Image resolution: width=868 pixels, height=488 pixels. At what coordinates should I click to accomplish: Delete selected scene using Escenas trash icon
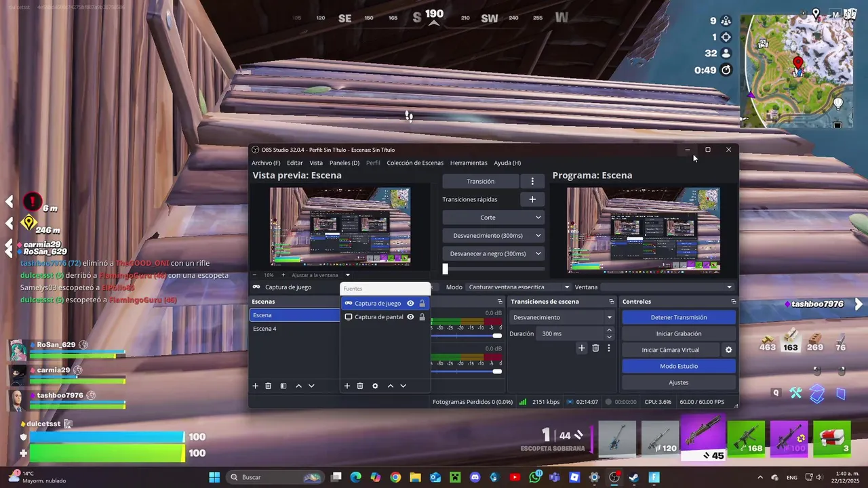269,386
